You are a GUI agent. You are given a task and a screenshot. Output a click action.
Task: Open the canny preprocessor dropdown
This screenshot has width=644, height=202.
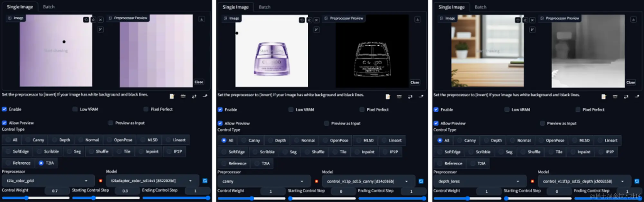point(264,181)
